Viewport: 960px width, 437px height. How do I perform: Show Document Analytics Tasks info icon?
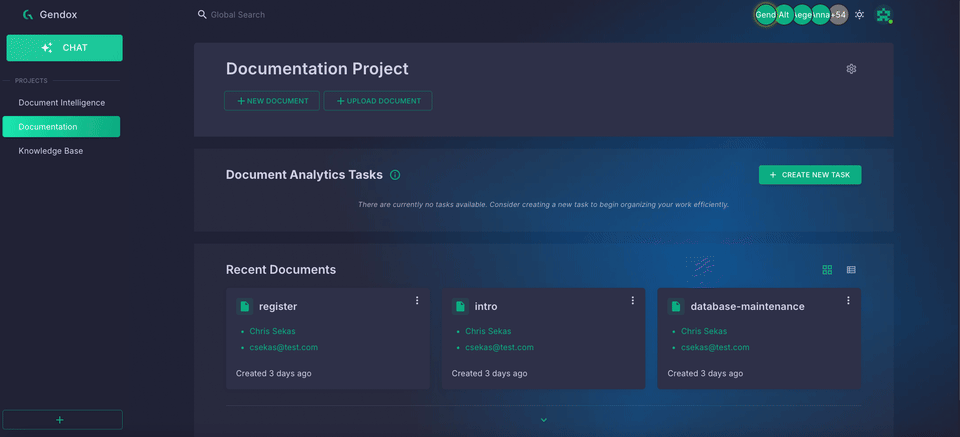coord(395,175)
